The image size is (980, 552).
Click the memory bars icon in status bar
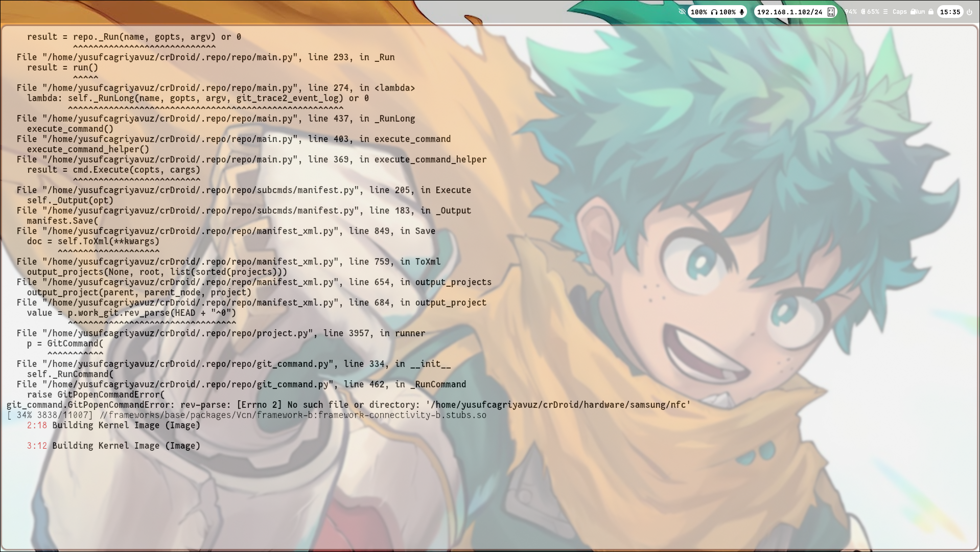click(885, 12)
